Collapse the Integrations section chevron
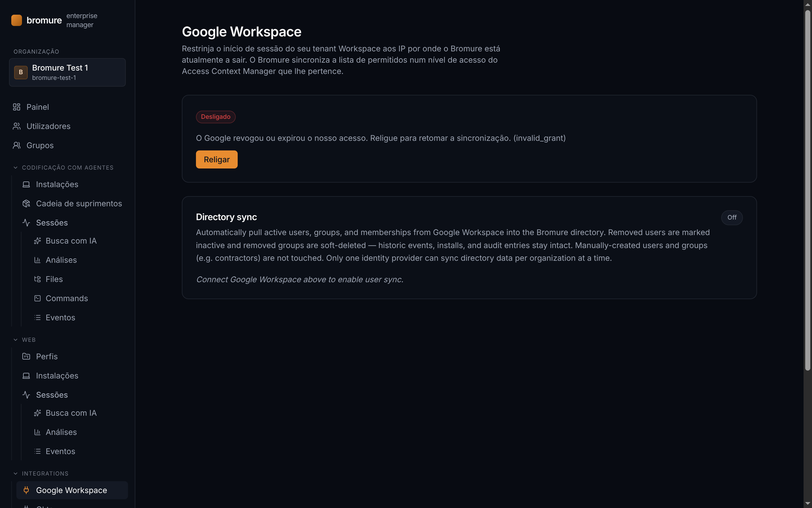 pos(16,473)
